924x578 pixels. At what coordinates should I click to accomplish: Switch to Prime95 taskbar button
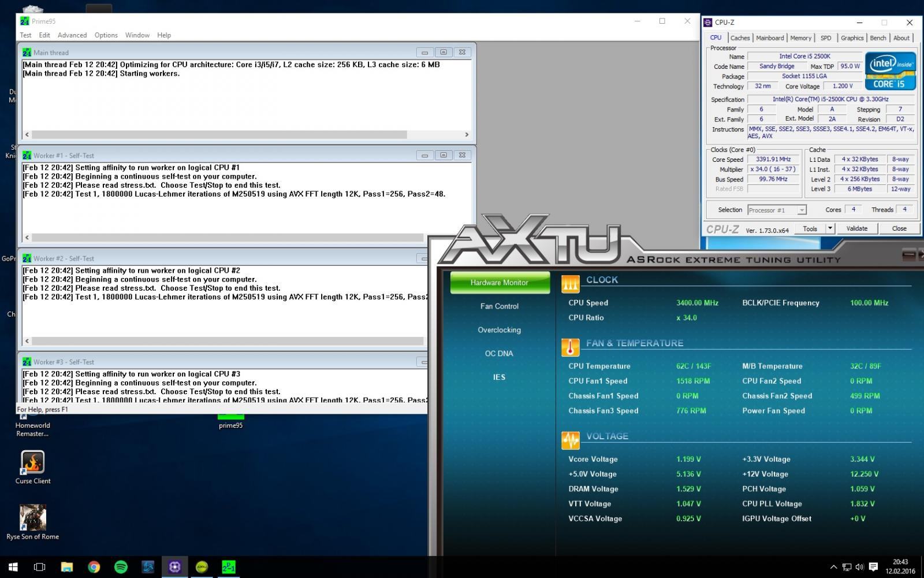tap(229, 567)
